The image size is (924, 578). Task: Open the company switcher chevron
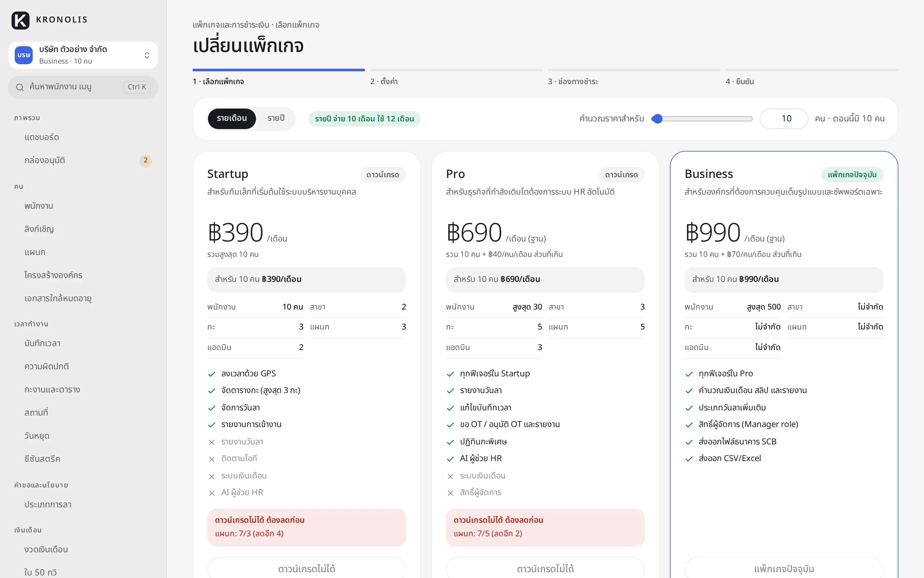(147, 56)
